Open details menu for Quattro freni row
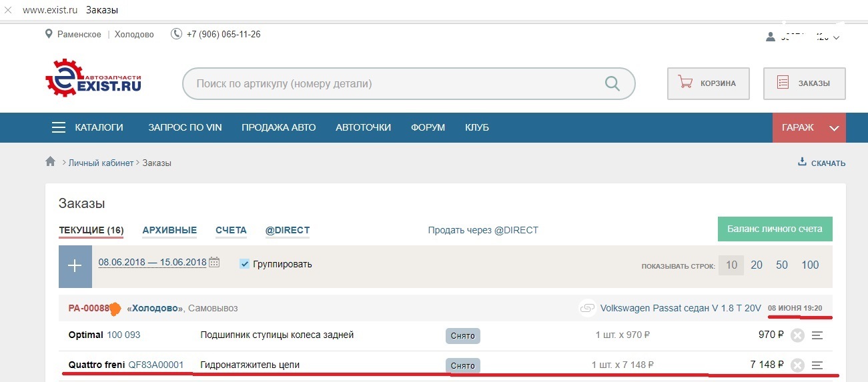Viewport: 868px width, 382px height. pos(817,365)
